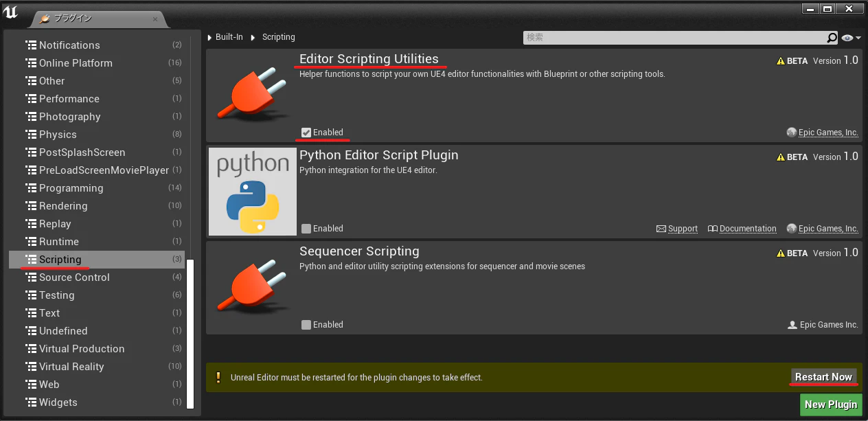Open the Support link

pyautogui.click(x=683, y=229)
